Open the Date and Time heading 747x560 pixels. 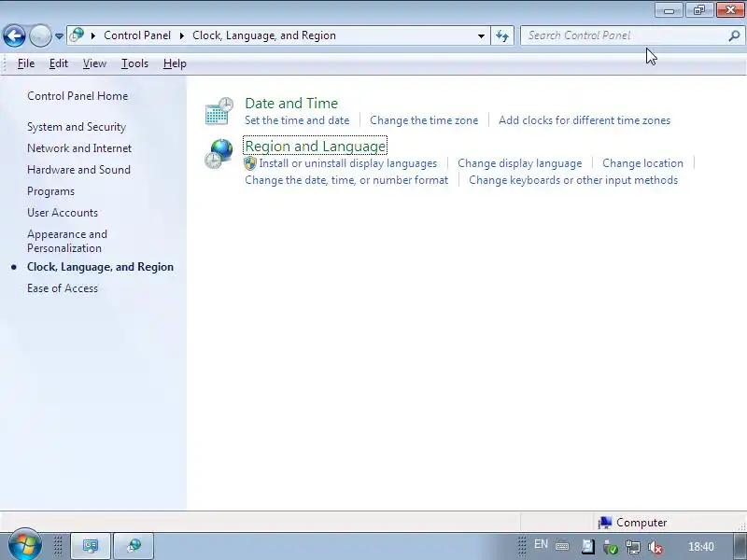(291, 104)
